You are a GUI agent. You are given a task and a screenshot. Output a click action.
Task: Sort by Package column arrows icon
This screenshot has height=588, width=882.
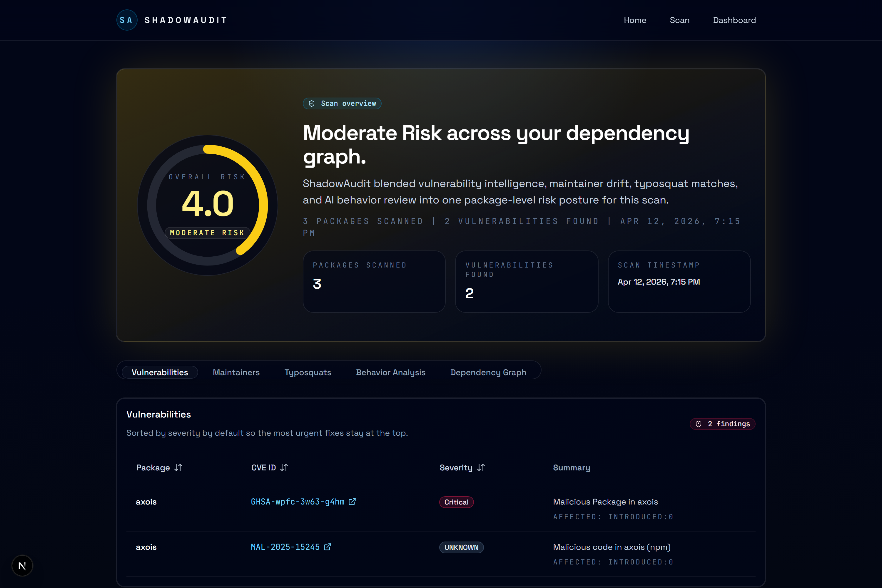(178, 468)
